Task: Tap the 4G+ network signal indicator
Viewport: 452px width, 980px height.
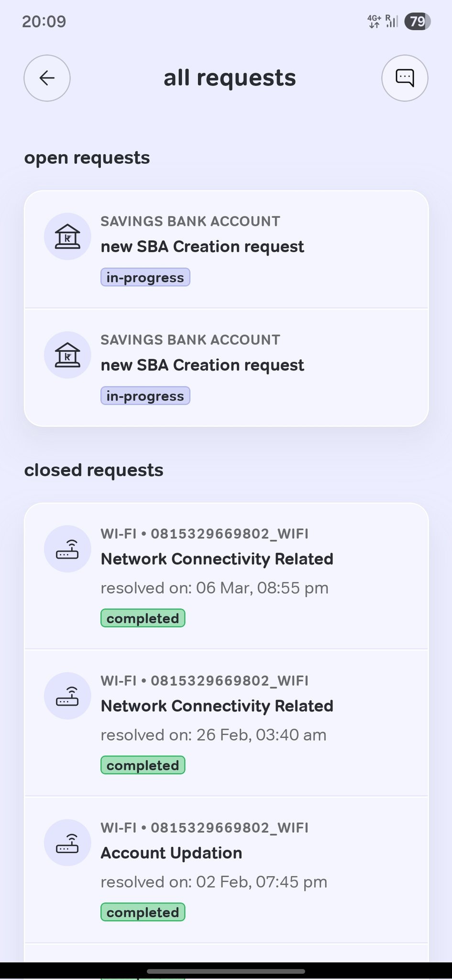Action: [x=374, y=22]
